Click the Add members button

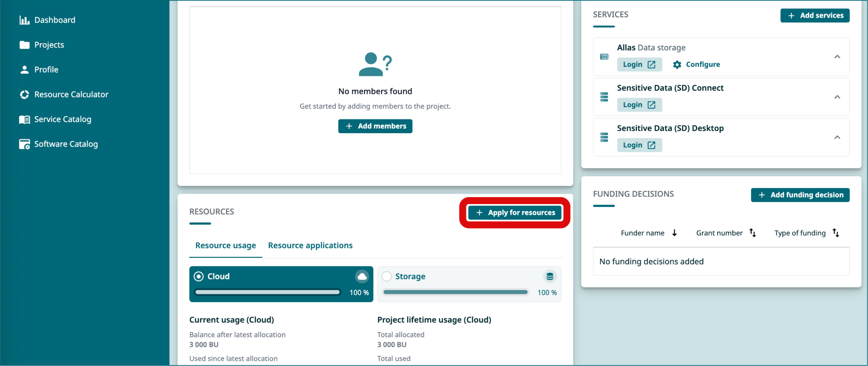tap(375, 126)
